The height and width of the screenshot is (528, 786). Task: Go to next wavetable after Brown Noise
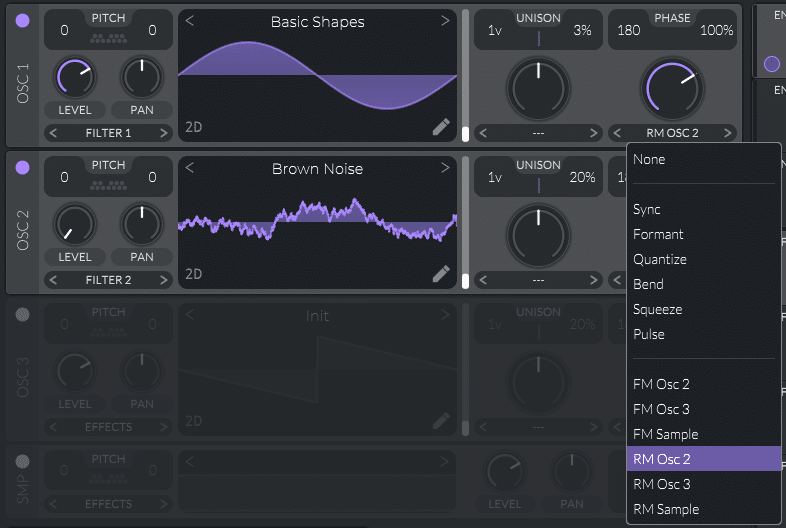click(445, 167)
